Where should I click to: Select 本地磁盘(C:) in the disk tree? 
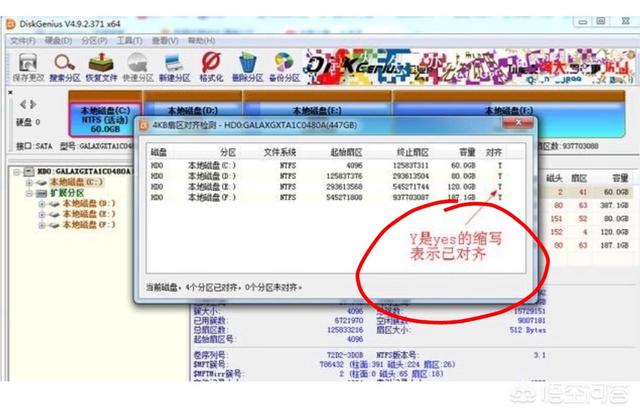pyautogui.click(x=76, y=182)
